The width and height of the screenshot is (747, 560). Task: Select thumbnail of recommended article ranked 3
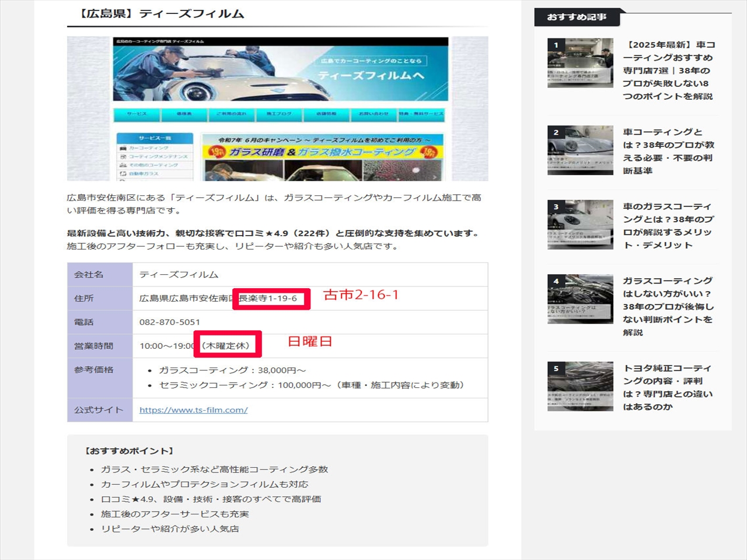tap(580, 225)
